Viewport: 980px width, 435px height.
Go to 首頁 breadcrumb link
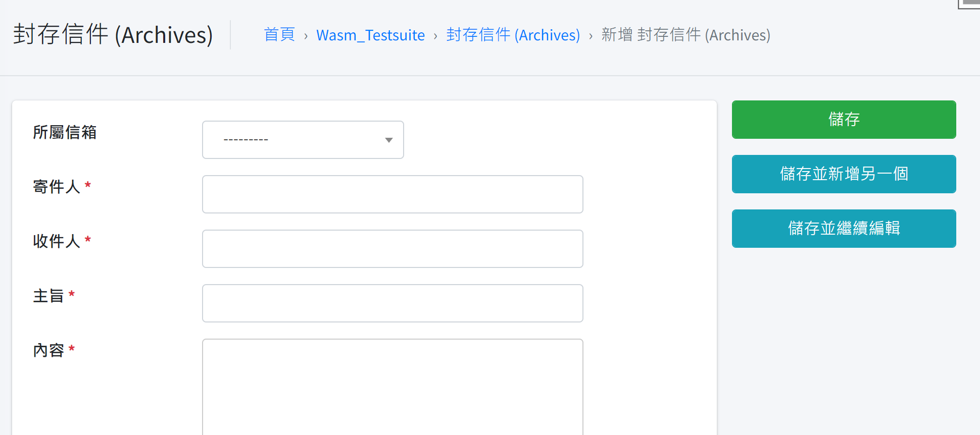point(279,35)
